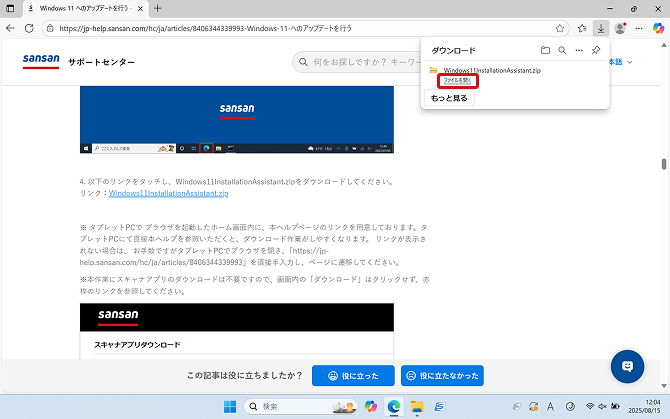Select the Windows 11 update tab
This screenshot has width=670, height=419.
point(82,8)
